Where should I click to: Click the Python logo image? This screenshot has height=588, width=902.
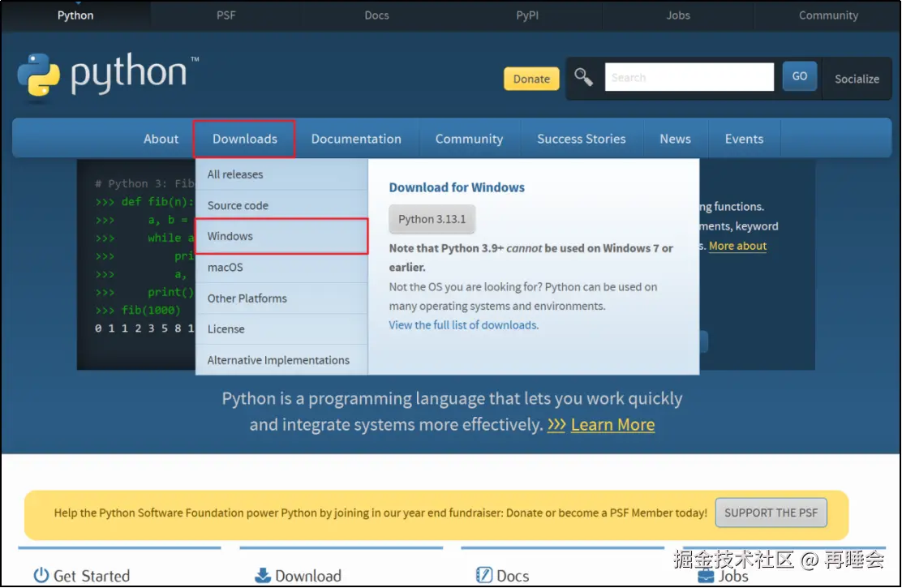108,75
